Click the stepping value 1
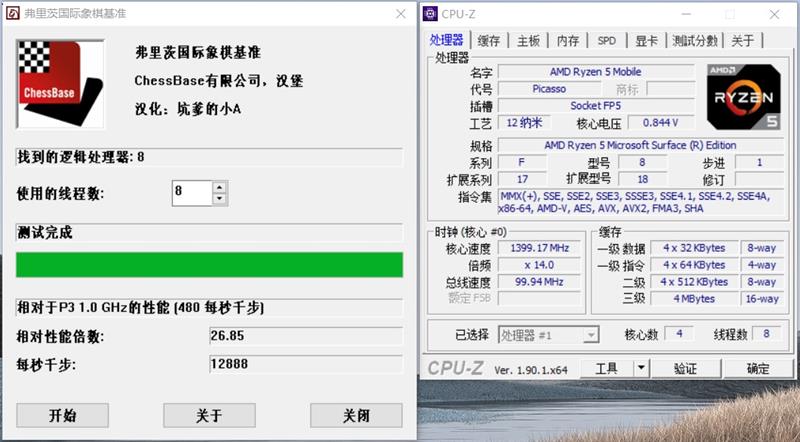 click(x=759, y=162)
